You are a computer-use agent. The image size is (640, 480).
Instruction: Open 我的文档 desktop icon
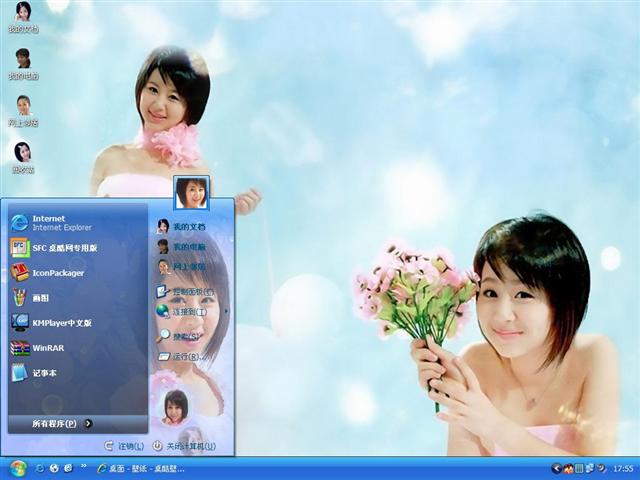(x=22, y=16)
